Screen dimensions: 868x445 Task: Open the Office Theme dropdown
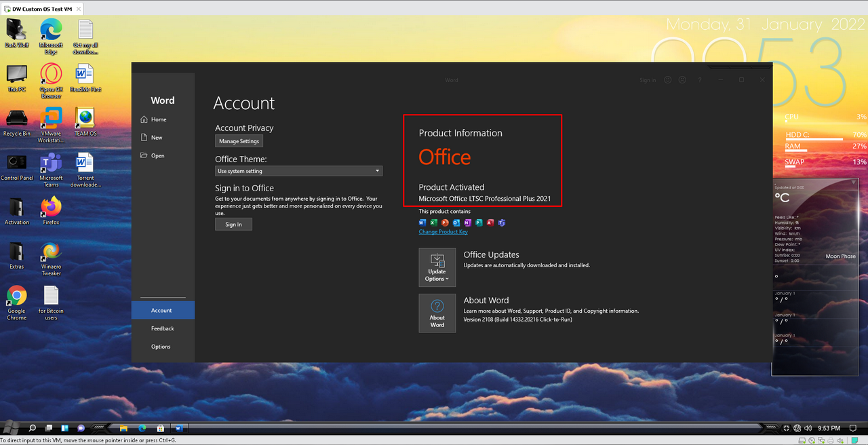(x=299, y=171)
